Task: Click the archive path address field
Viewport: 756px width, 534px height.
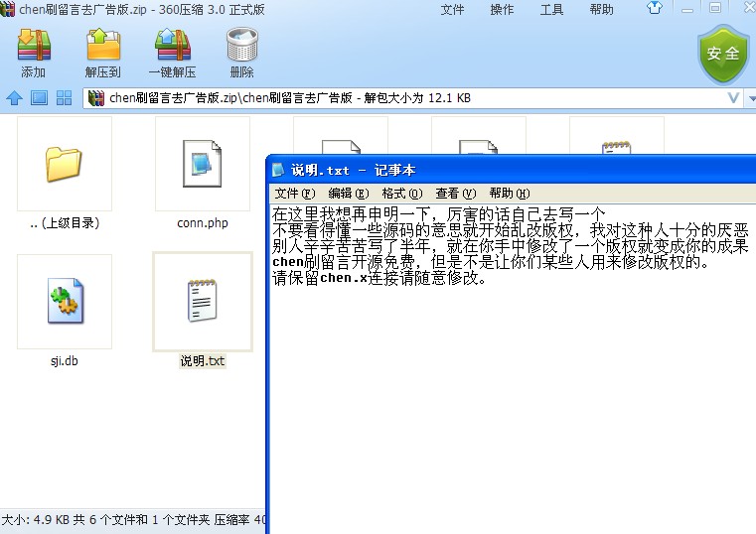Action: coord(397,98)
